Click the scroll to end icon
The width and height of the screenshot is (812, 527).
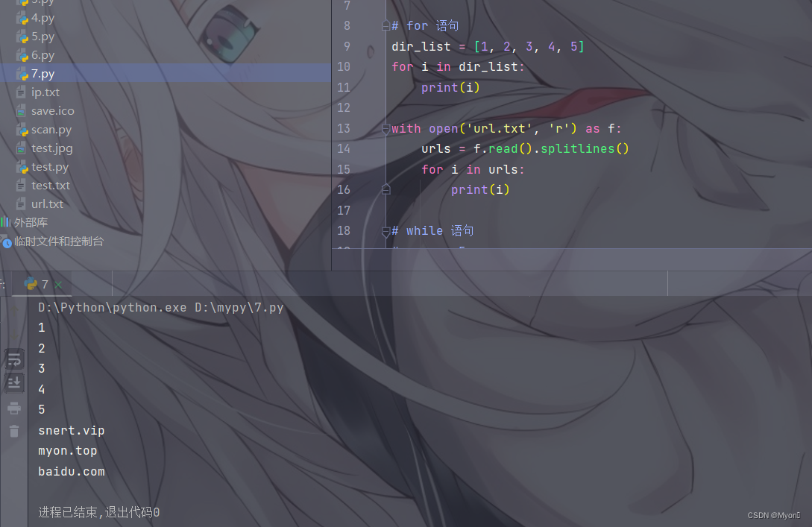(14, 383)
